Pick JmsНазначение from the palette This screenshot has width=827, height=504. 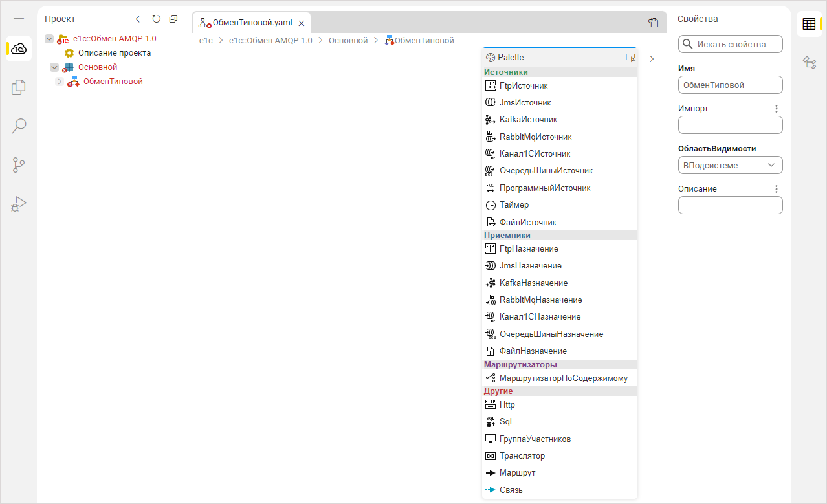tap(560, 266)
